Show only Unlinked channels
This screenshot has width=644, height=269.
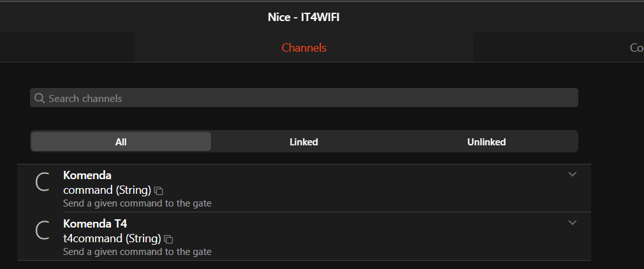click(x=487, y=142)
